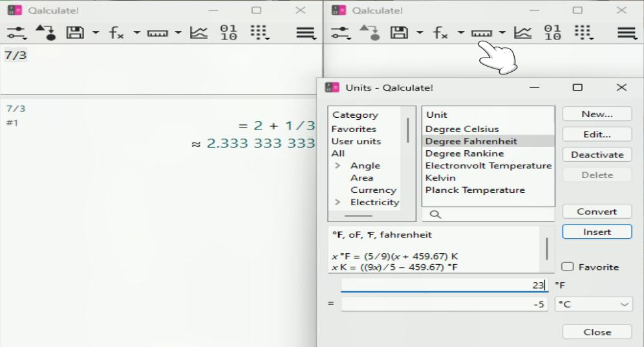
Task: Choose Degree Celsius from the unit list
Action: click(462, 129)
